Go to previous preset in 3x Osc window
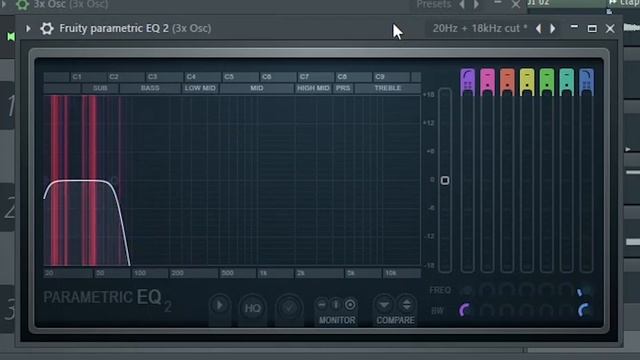 point(462,4)
